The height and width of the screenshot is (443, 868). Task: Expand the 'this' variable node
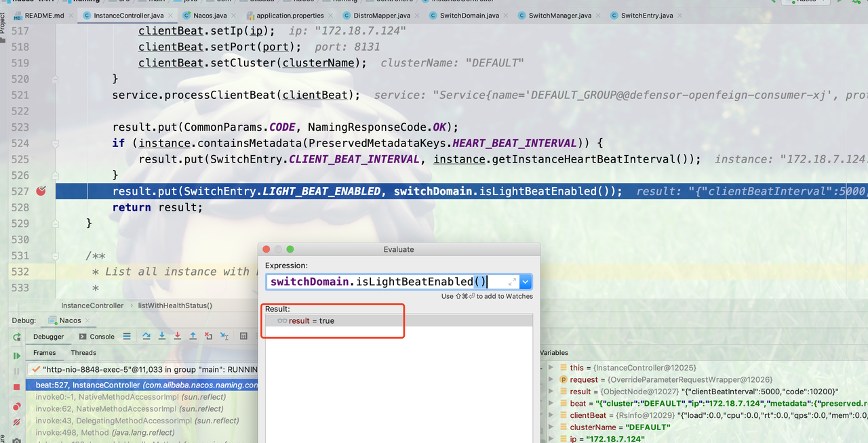(551, 368)
